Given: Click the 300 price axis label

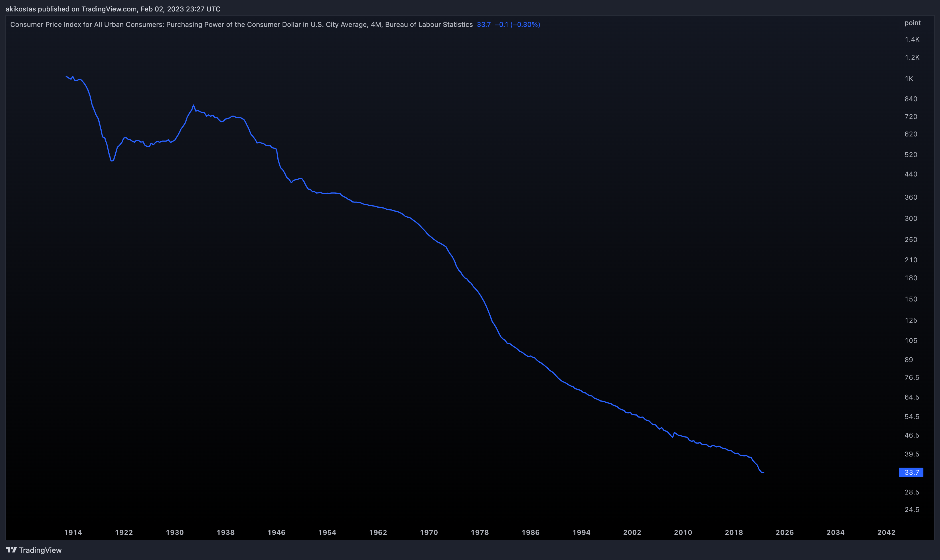Looking at the screenshot, I should point(911,219).
